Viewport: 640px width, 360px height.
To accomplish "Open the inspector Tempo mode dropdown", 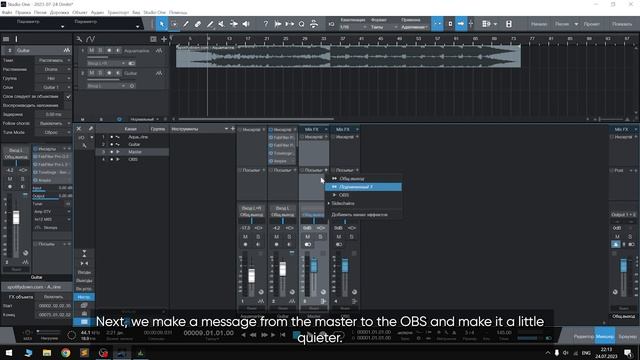I will [x=53, y=60].
